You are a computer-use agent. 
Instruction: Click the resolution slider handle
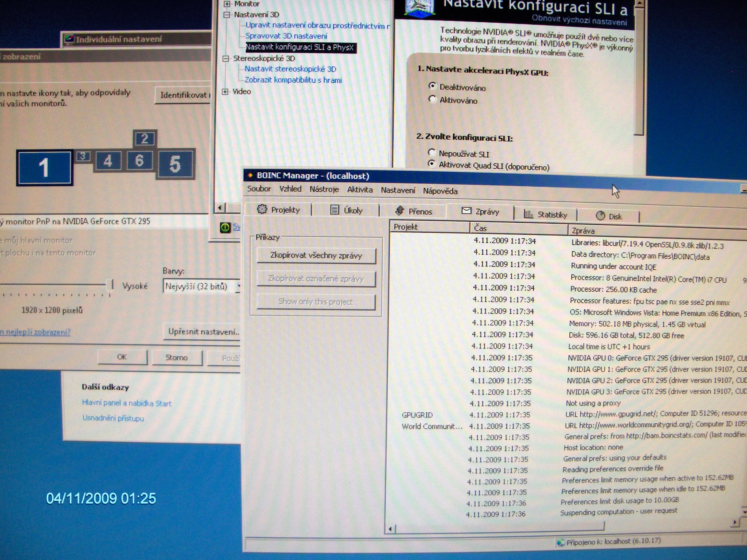point(110,286)
